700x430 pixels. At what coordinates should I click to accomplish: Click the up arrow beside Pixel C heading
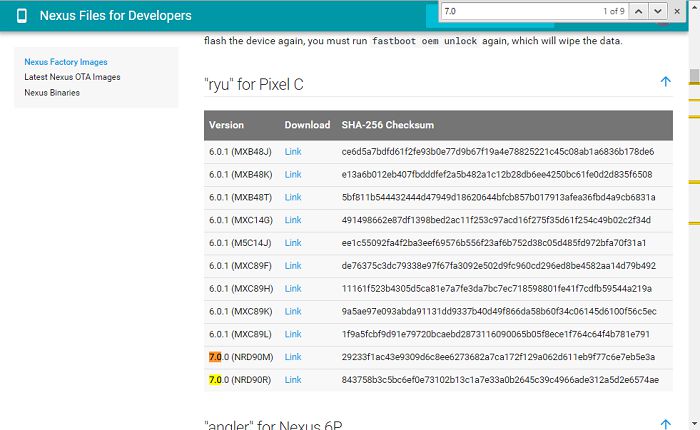point(666,82)
